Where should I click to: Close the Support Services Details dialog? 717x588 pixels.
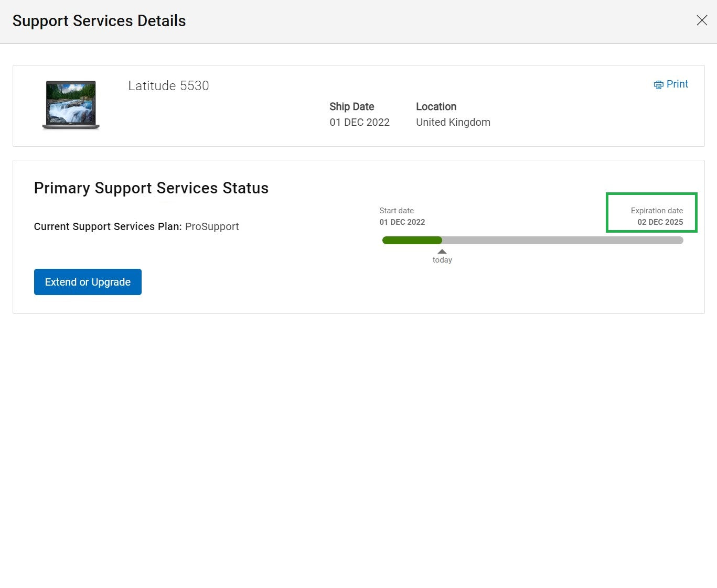click(x=701, y=20)
